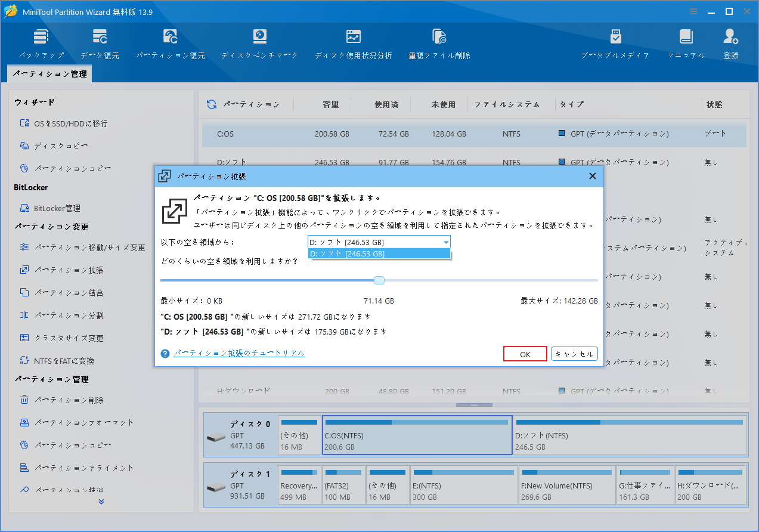
Task: Choose パーティション移動/サイズ変更 in sidebar
Action: (x=82, y=248)
